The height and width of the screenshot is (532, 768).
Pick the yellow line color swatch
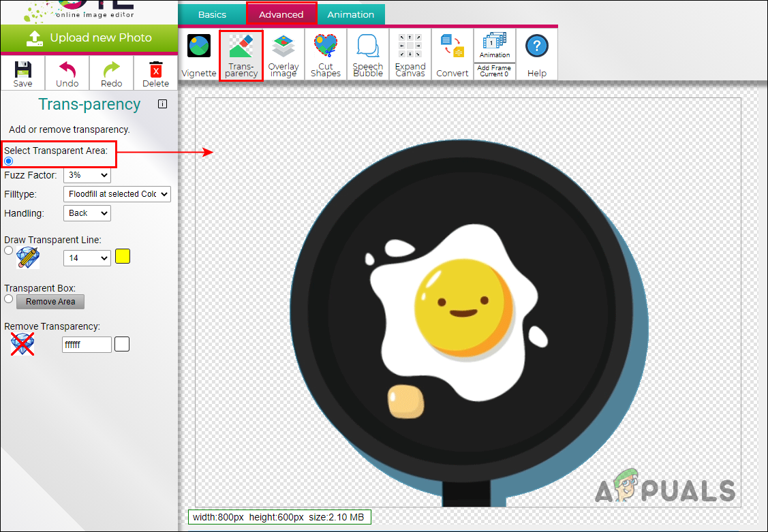[123, 256]
